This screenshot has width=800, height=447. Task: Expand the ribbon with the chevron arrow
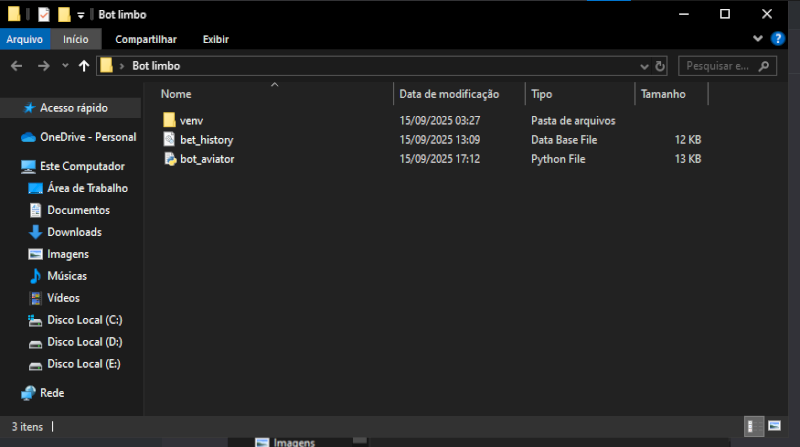click(758, 39)
